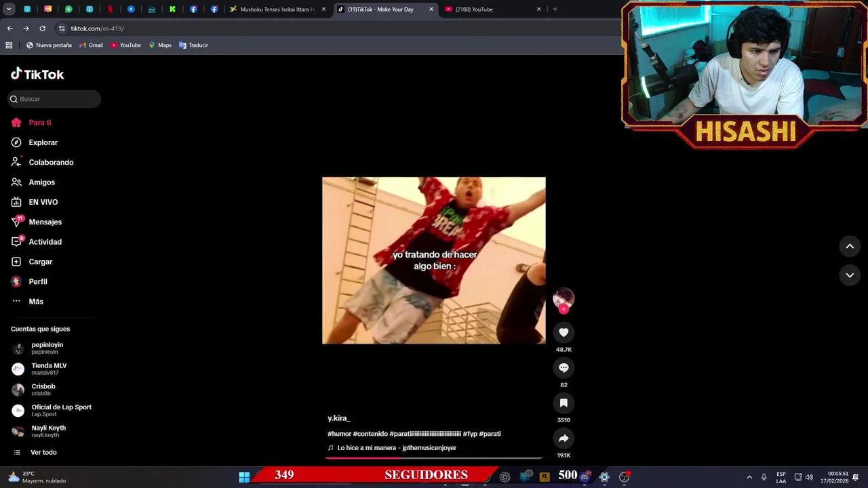Open the Amigos section
868x488 pixels.
coord(33,182)
